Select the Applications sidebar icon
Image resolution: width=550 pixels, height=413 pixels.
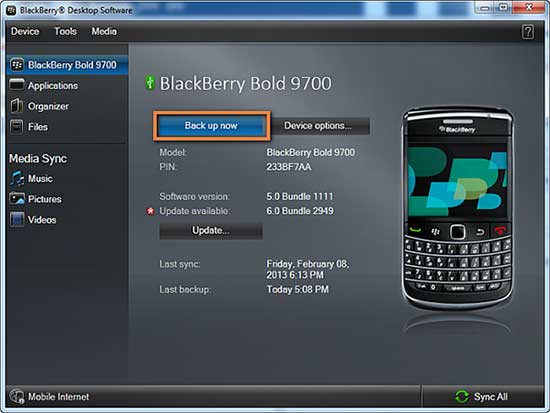pos(17,85)
